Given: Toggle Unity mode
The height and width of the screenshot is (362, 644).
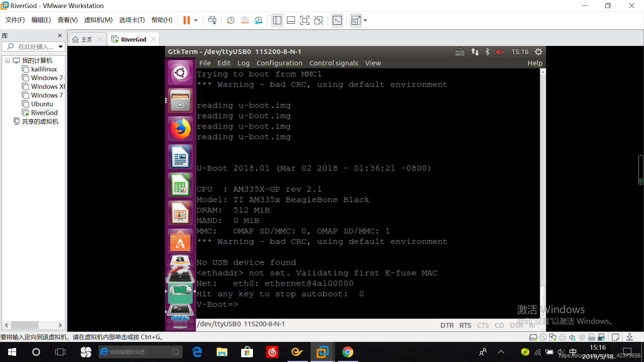Looking at the screenshot, I should tap(318, 20).
